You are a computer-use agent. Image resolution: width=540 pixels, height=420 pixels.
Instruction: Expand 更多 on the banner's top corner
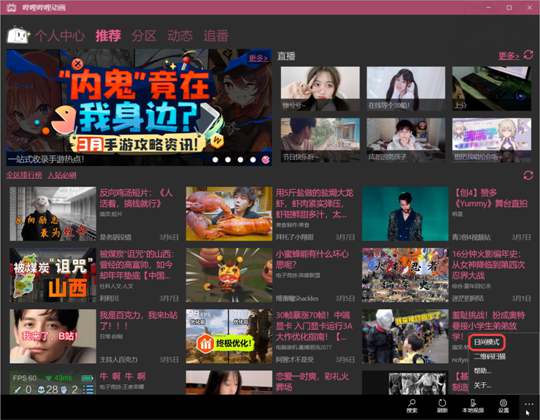coord(259,58)
